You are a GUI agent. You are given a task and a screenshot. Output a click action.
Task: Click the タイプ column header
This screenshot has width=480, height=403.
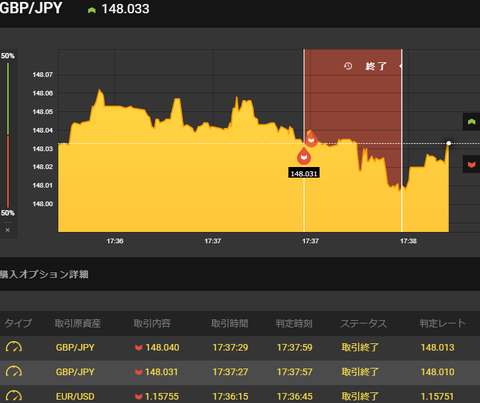pyautogui.click(x=18, y=323)
